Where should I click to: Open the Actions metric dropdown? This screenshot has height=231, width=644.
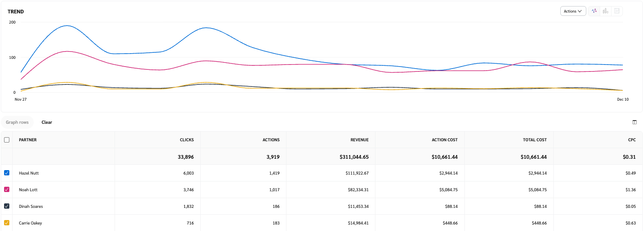point(573,11)
